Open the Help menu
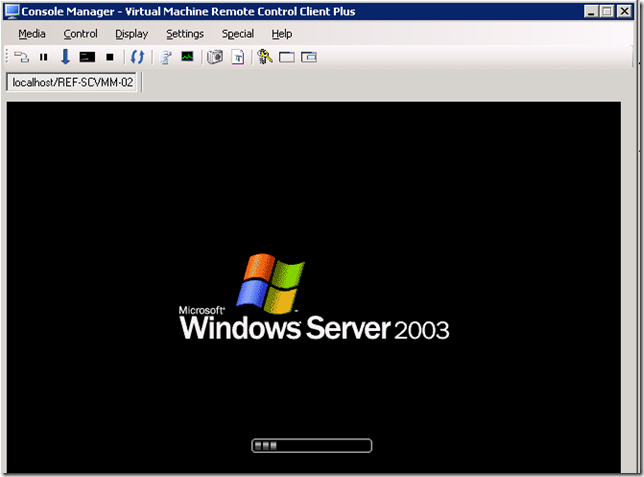The width and height of the screenshot is (644, 477). [x=282, y=34]
